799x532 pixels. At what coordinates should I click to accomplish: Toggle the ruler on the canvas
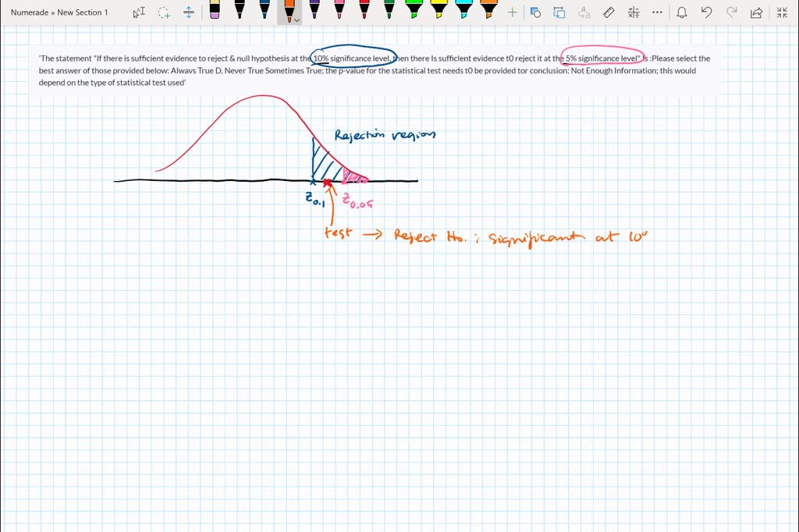609,12
